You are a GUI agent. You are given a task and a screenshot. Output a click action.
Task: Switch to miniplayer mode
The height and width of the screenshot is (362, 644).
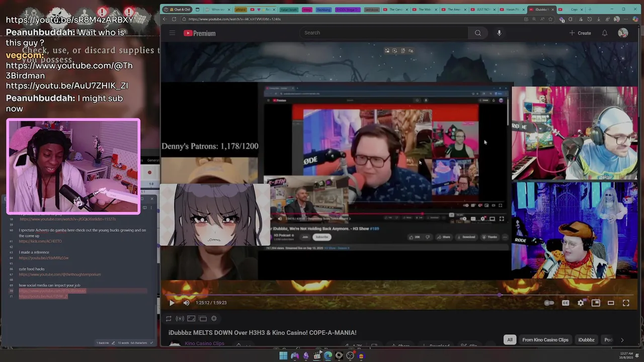(x=596, y=303)
